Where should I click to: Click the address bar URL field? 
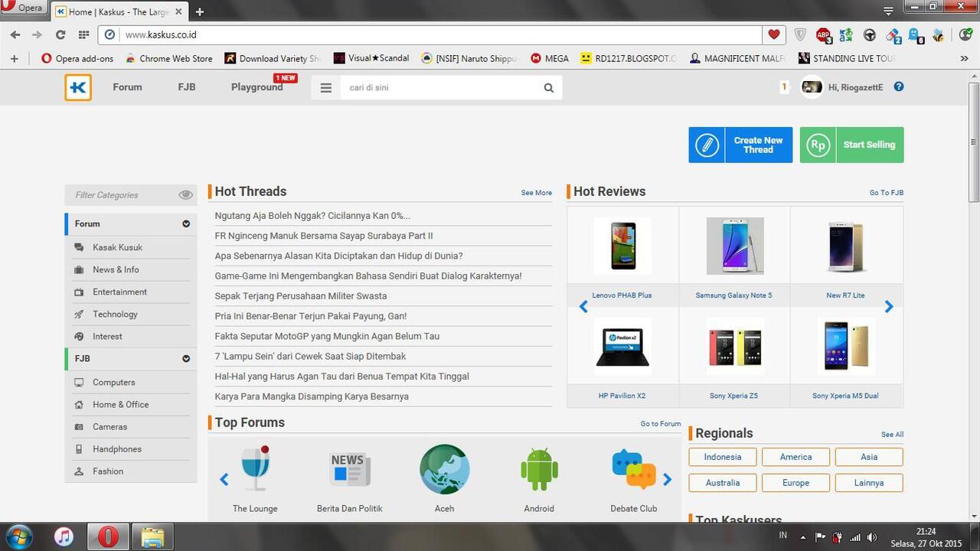440,34
